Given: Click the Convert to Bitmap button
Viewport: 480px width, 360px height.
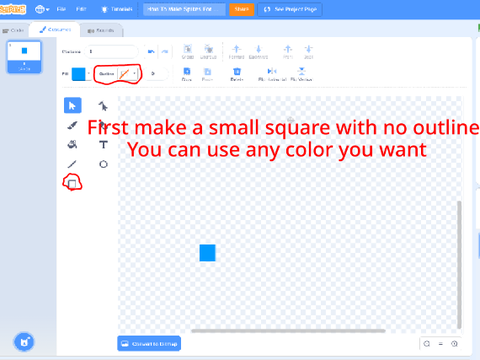Looking at the screenshot, I should coord(149,344).
